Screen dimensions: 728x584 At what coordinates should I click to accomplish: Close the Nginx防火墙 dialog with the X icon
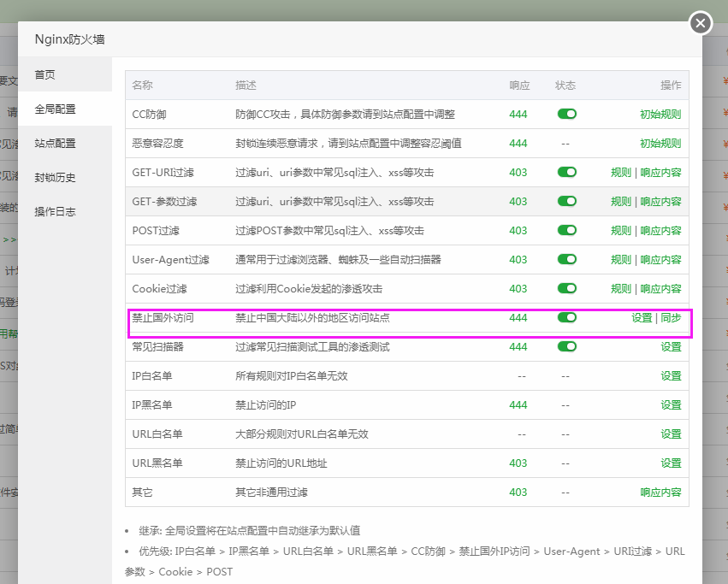(701, 23)
